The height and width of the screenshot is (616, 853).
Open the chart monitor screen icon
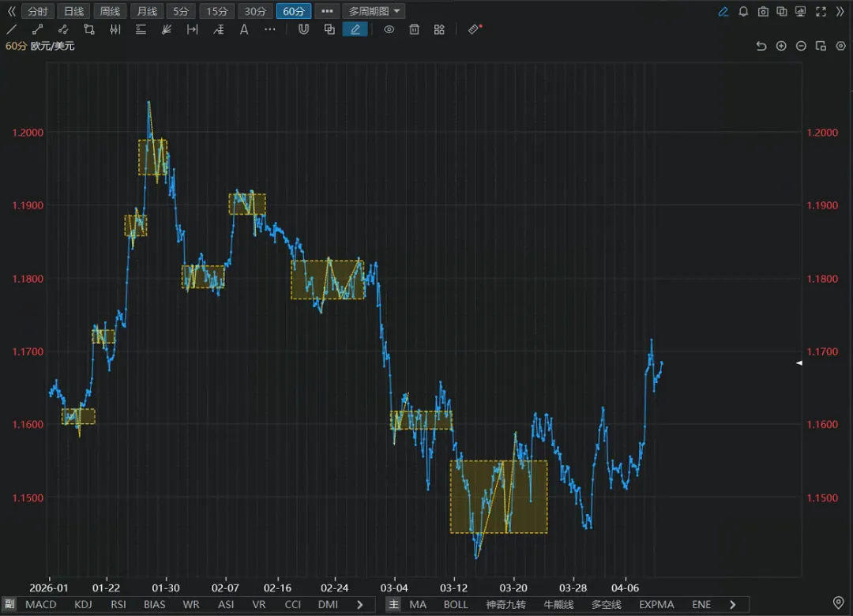pyautogui.click(x=800, y=11)
